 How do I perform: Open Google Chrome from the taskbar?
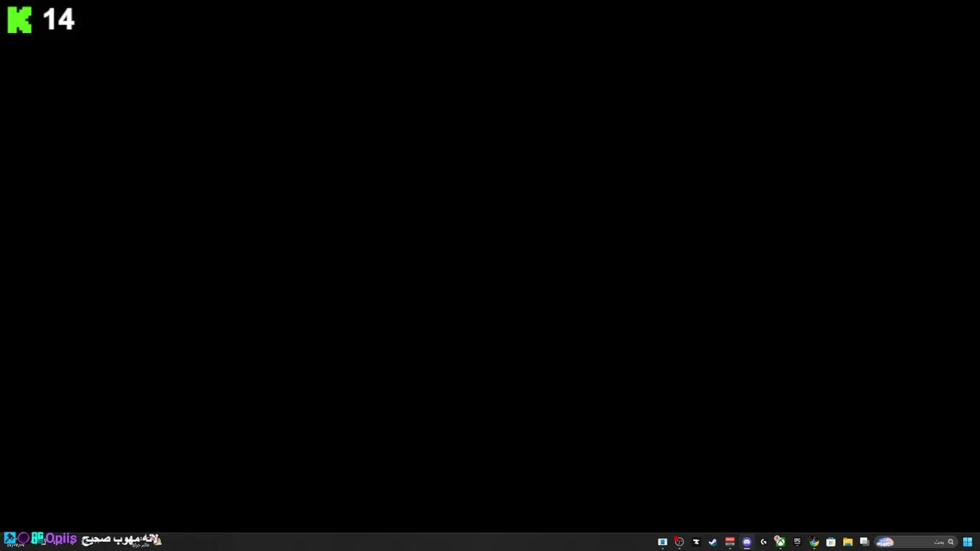point(814,542)
